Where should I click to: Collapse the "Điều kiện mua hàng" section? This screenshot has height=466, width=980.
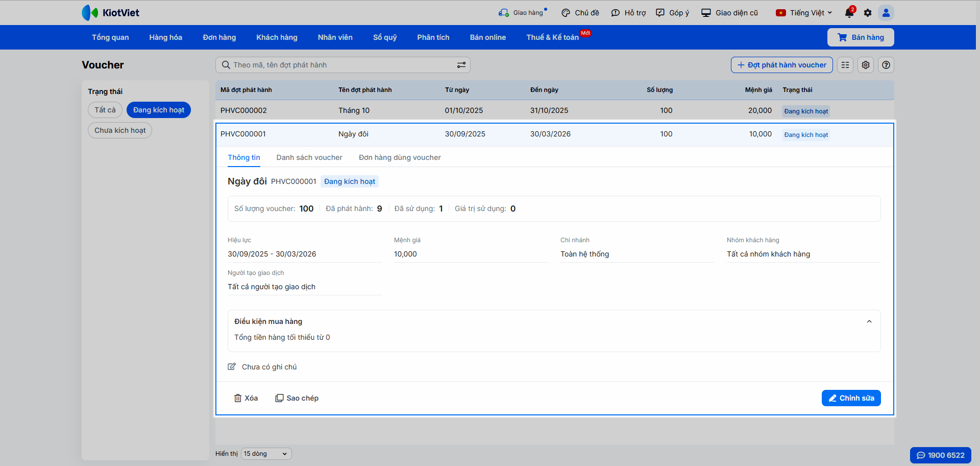coord(869,321)
